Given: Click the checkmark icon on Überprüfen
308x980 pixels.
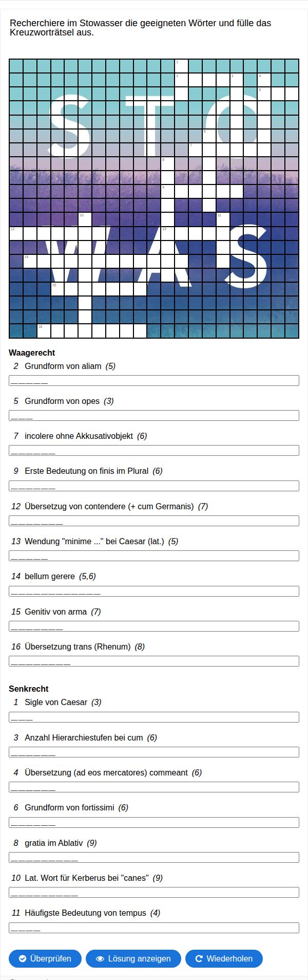Looking at the screenshot, I should coord(23,958).
